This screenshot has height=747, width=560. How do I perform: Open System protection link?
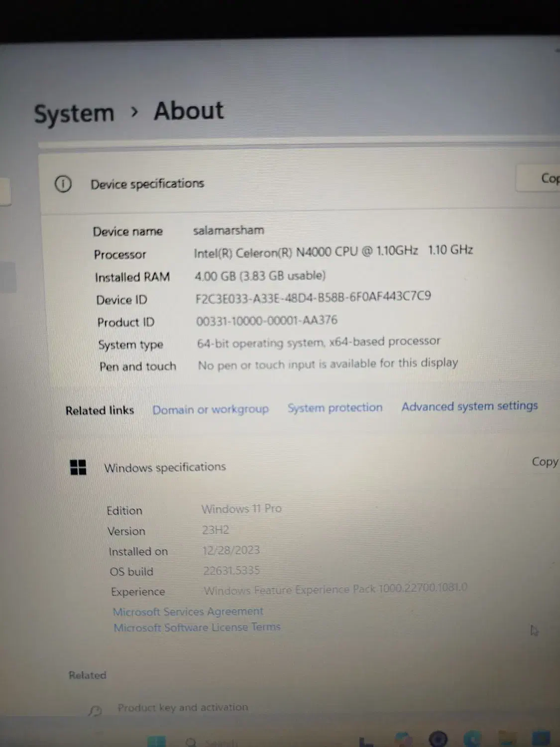pyautogui.click(x=335, y=407)
